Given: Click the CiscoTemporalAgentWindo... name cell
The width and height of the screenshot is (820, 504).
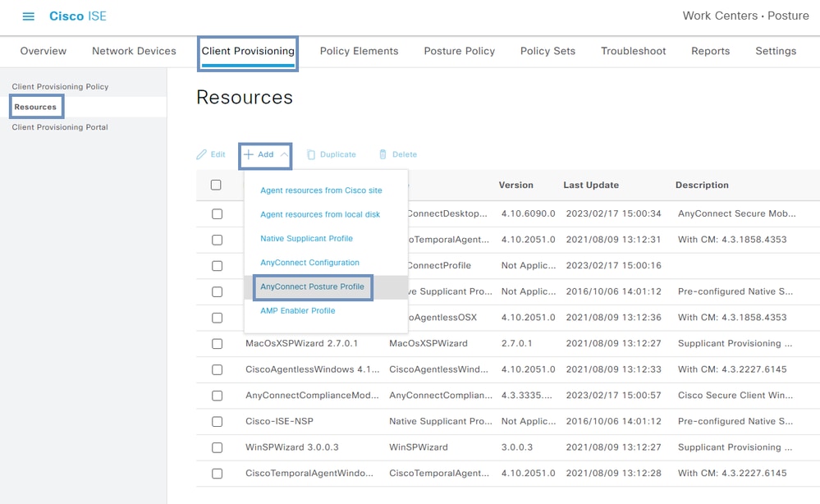Looking at the screenshot, I should coord(309,473).
